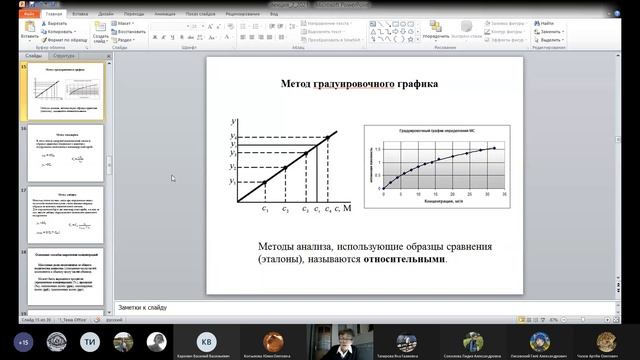The height and width of the screenshot is (360, 640).
Task: Open the Aa change case dropdown
Action: pyautogui.click(x=212, y=37)
